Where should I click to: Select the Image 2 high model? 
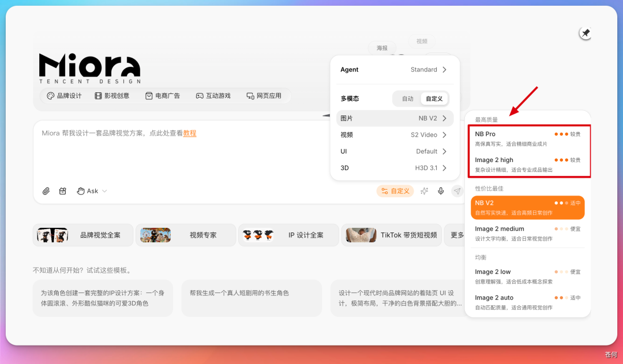528,164
